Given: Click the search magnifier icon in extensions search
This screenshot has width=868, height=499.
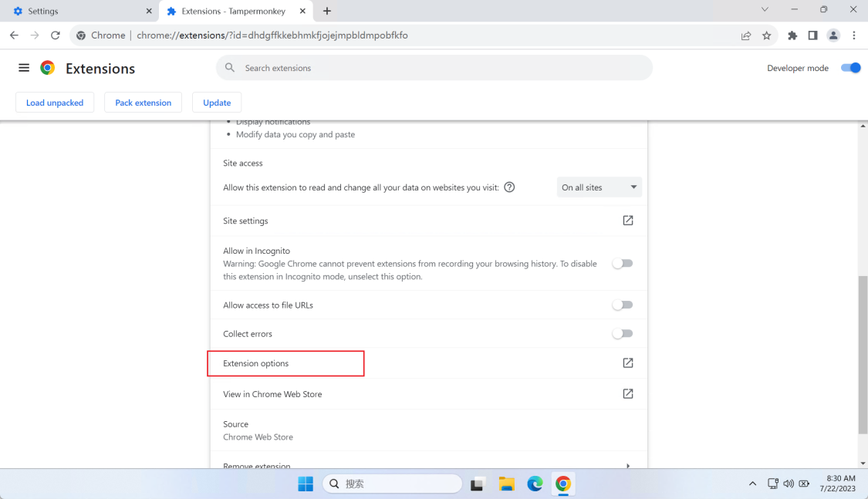Looking at the screenshot, I should [x=230, y=68].
